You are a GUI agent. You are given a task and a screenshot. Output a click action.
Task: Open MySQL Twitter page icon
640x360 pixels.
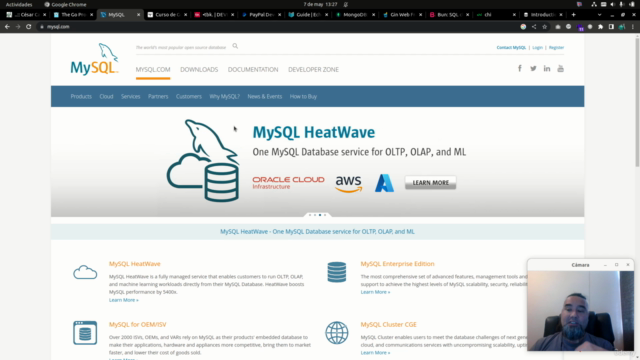(x=533, y=69)
